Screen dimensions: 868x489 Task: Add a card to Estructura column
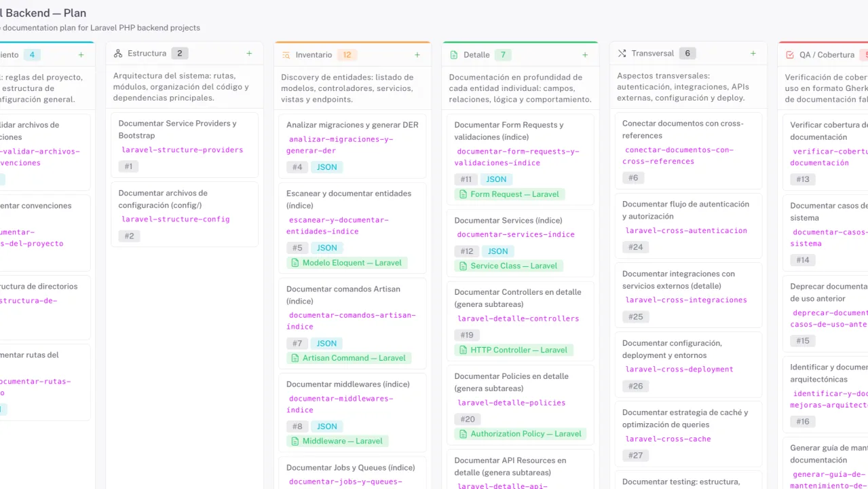coord(249,54)
